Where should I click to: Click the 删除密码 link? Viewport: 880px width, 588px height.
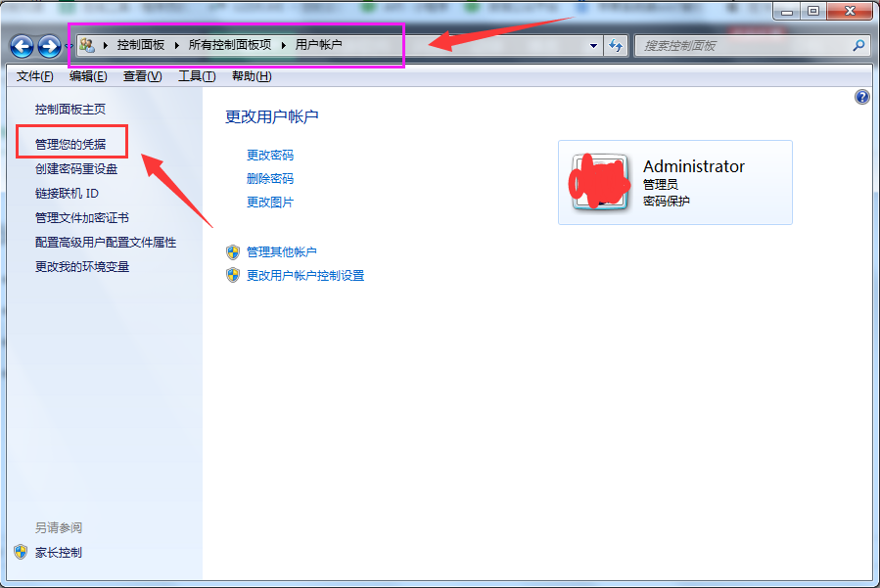point(270,178)
